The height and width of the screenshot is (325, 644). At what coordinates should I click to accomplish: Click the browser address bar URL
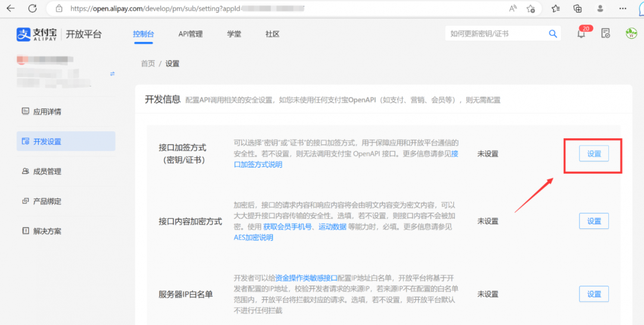(187, 8)
